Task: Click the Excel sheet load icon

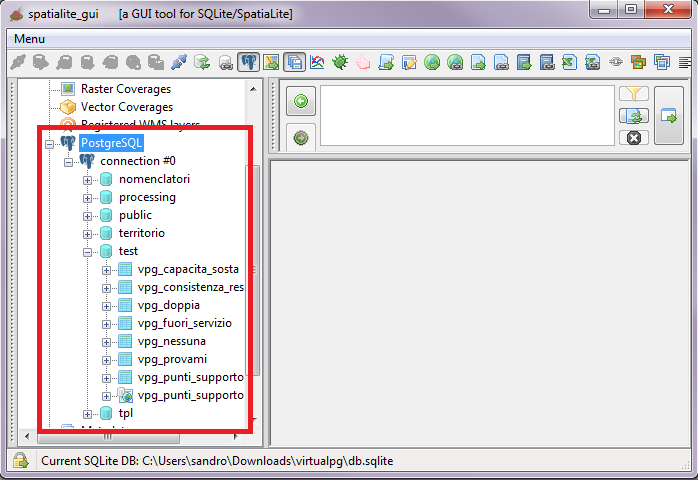Action: [570, 62]
